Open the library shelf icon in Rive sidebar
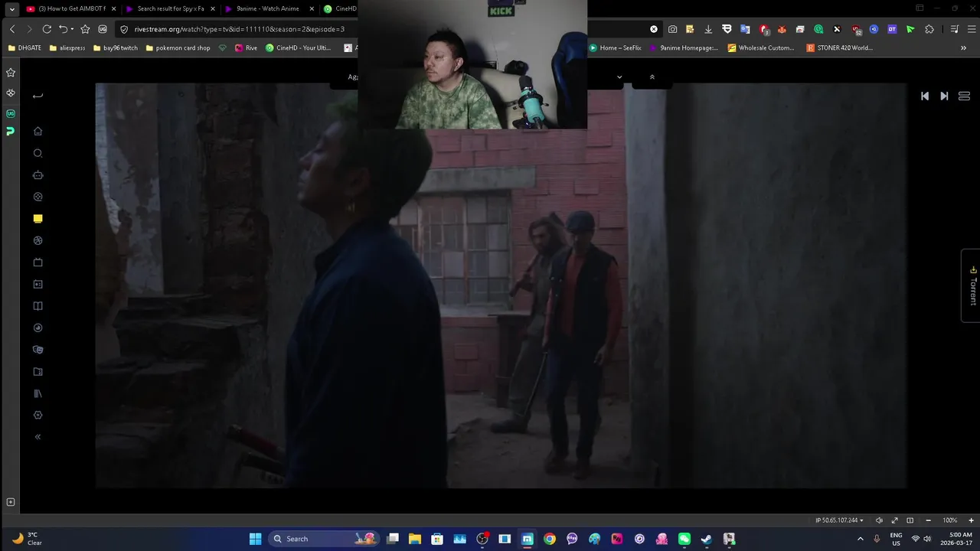The image size is (980, 551). click(38, 393)
